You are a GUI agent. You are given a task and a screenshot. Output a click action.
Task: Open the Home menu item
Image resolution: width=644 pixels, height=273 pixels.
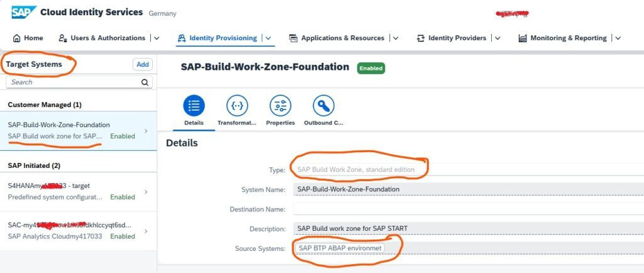tap(28, 38)
